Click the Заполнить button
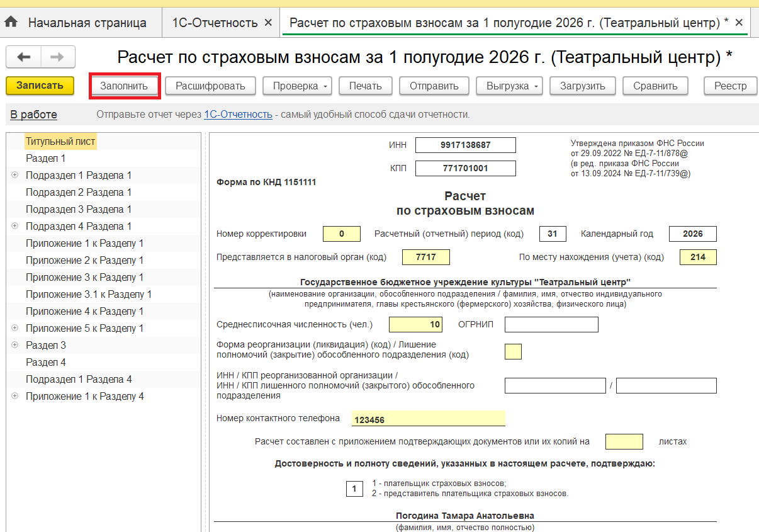 point(124,86)
